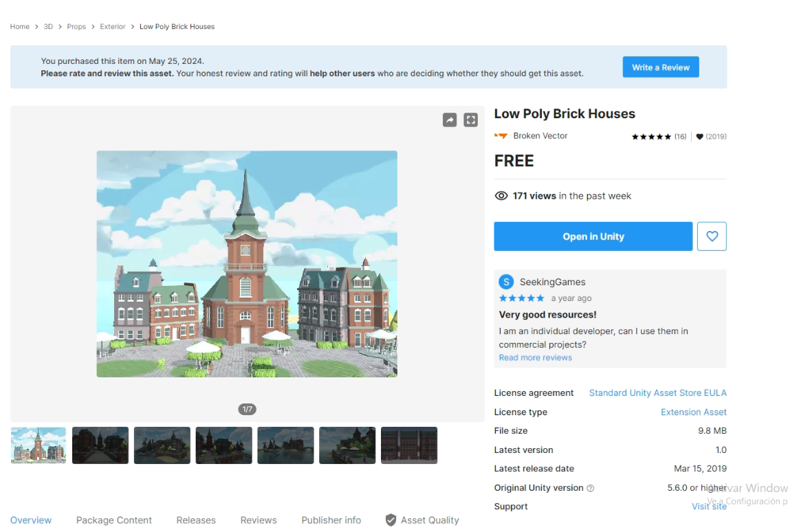This screenshot has width=788, height=532.
Task: Visit the support site link
Action: tap(709, 507)
